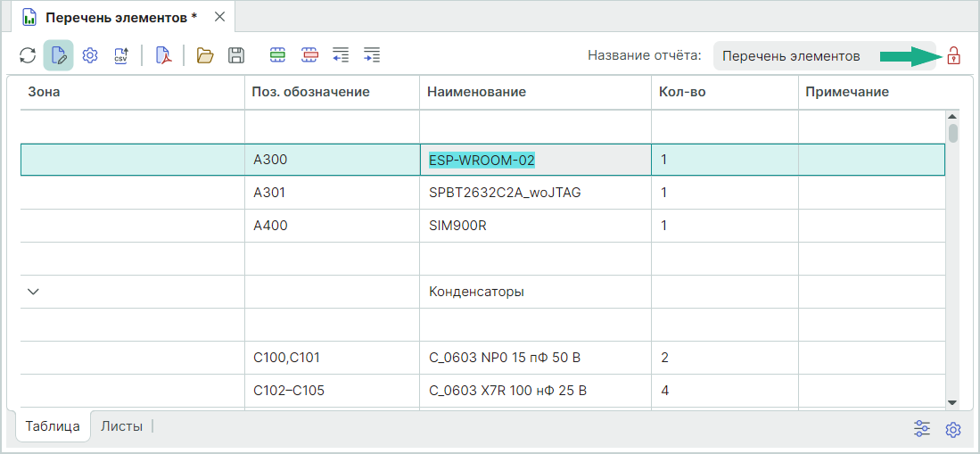Click the red lock icon beside report name
This screenshot has height=454, width=980.
click(952, 55)
